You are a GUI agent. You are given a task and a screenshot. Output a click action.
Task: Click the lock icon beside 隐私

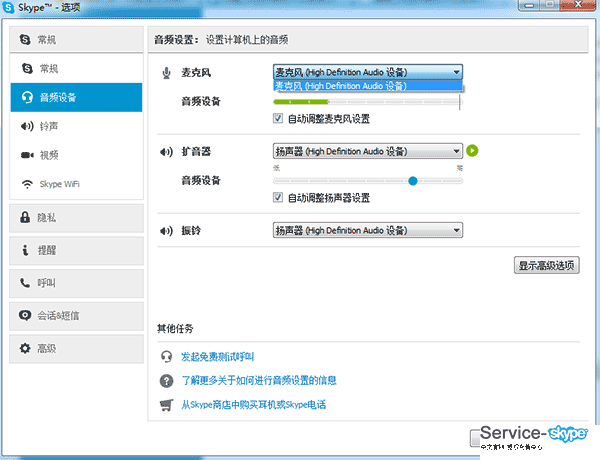25,217
